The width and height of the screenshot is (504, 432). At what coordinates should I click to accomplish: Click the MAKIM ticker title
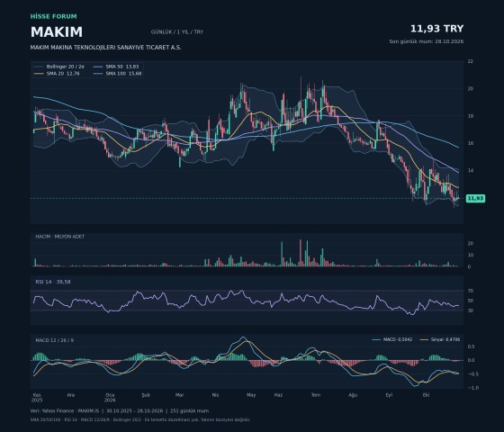(x=57, y=32)
